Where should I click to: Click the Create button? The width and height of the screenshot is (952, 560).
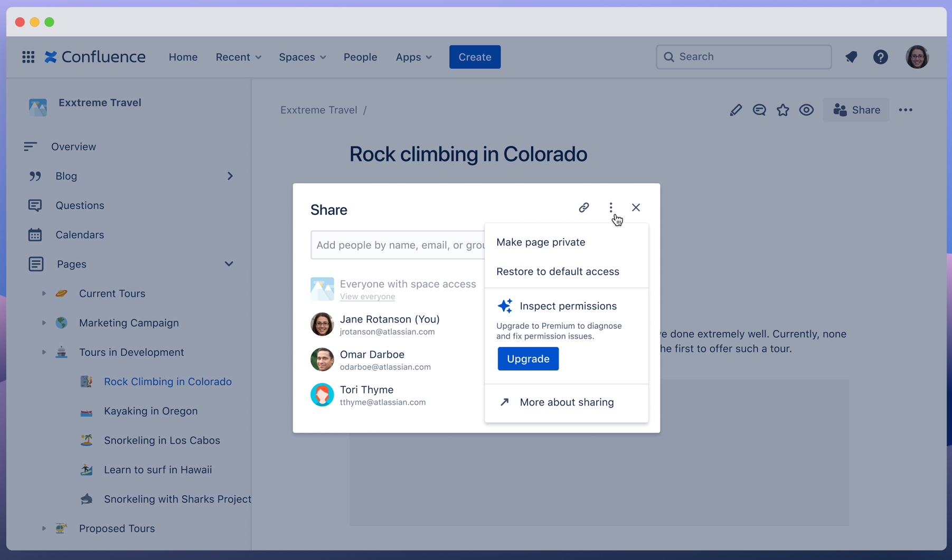(475, 57)
